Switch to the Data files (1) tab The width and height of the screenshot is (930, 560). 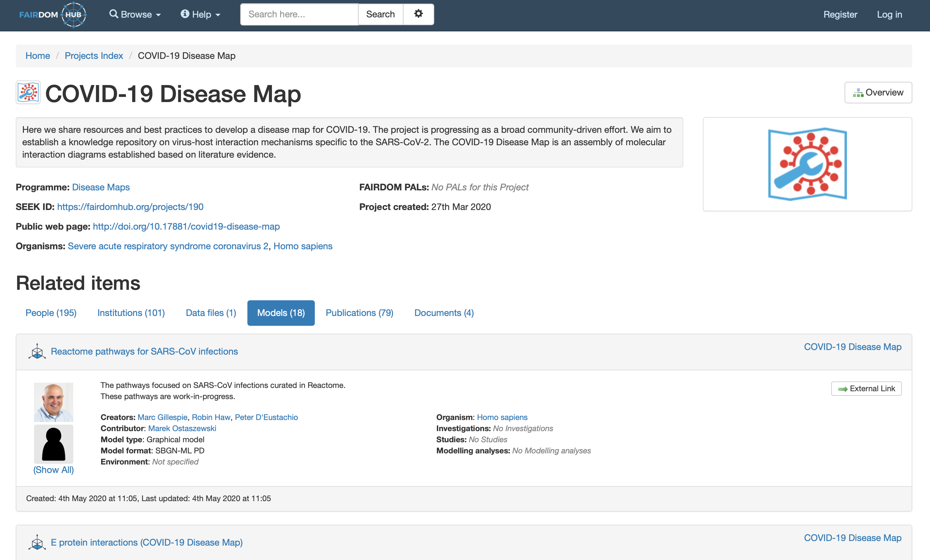click(211, 313)
